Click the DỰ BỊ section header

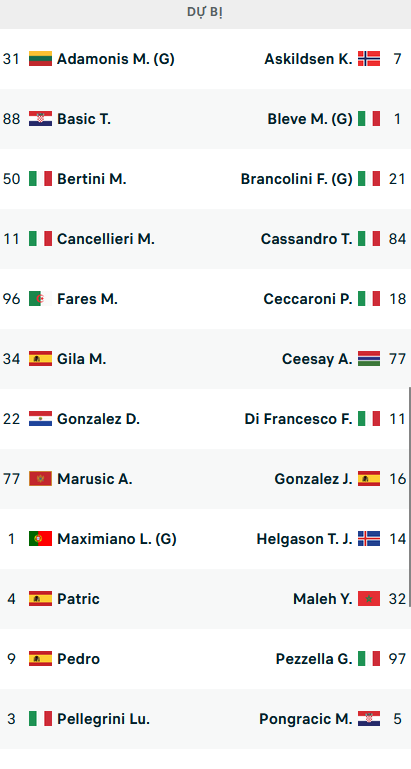pos(206,13)
